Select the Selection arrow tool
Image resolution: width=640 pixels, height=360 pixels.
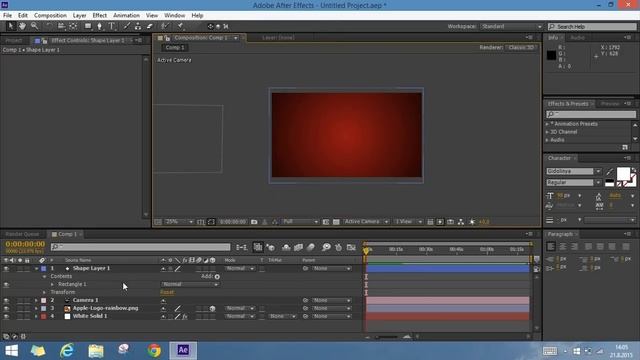(x=11, y=26)
